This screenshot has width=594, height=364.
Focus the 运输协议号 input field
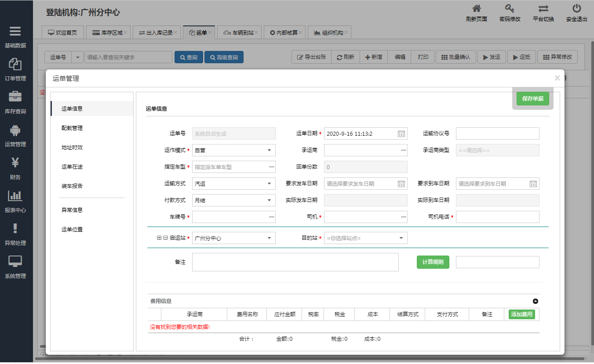498,133
